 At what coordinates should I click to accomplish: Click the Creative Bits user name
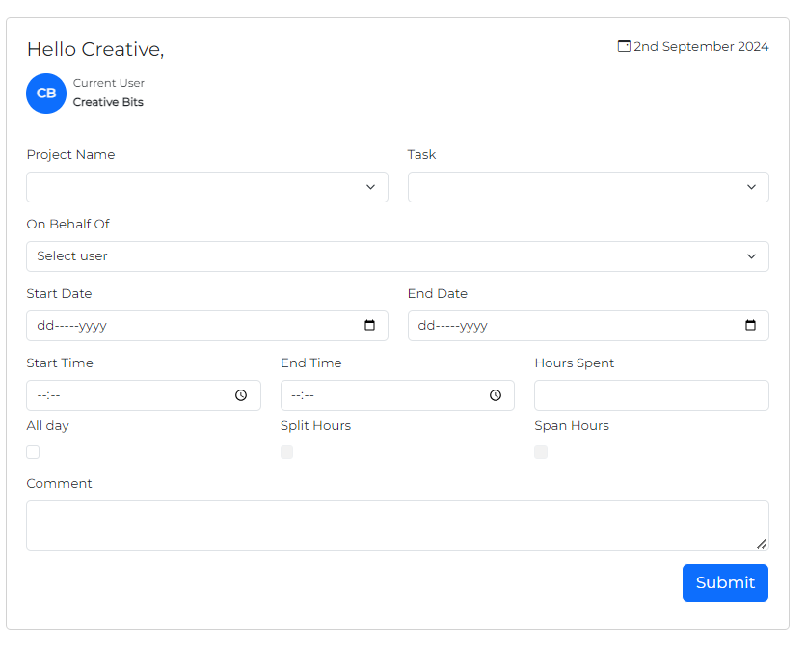pyautogui.click(x=108, y=102)
